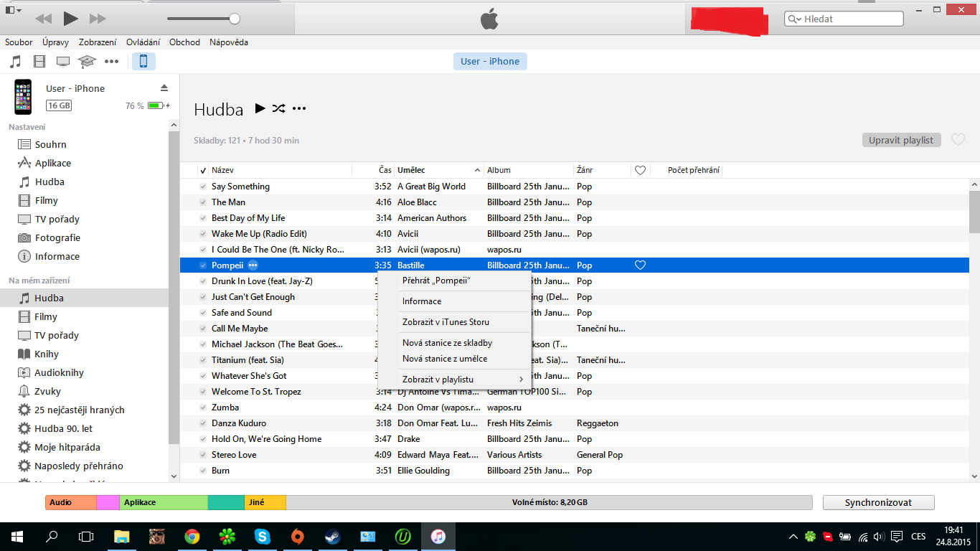Open the Zobrazení menu
The height and width of the screenshot is (551, 980).
(99, 42)
